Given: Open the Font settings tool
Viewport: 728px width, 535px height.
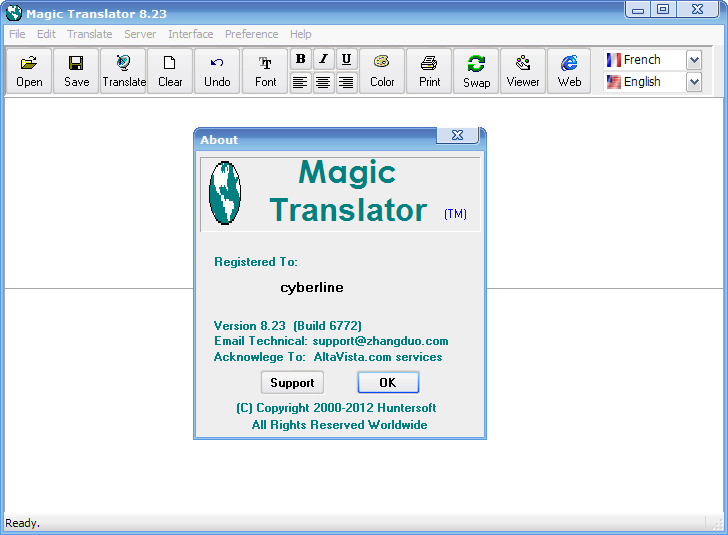Looking at the screenshot, I should pos(265,71).
